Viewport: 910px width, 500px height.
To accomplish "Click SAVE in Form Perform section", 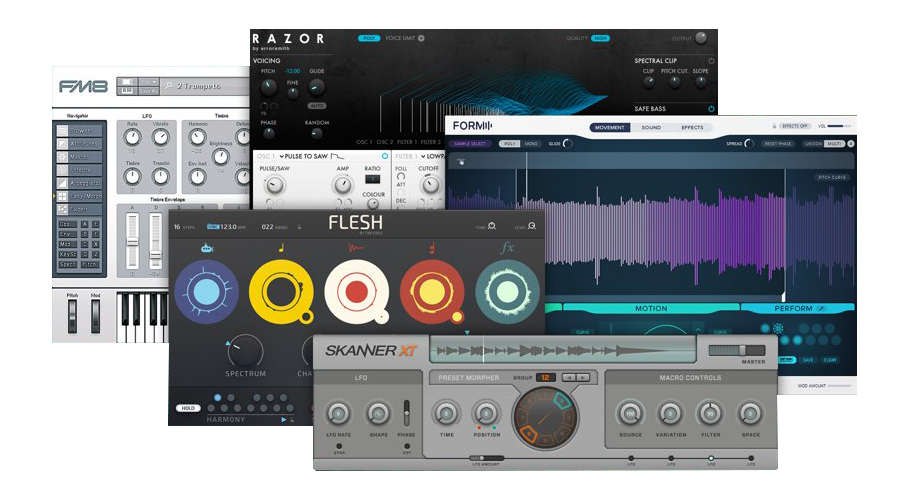I will (808, 360).
